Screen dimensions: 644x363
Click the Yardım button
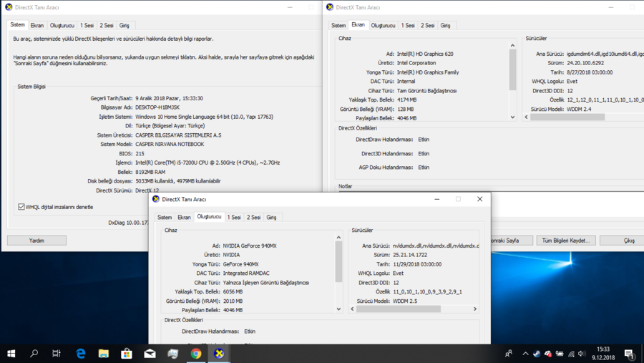[36, 241]
